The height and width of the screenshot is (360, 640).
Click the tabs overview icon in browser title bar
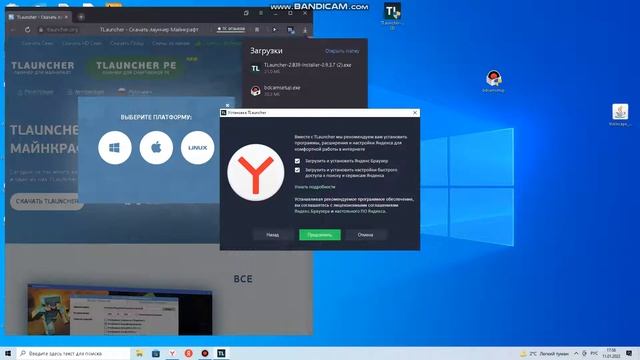click(x=246, y=13)
